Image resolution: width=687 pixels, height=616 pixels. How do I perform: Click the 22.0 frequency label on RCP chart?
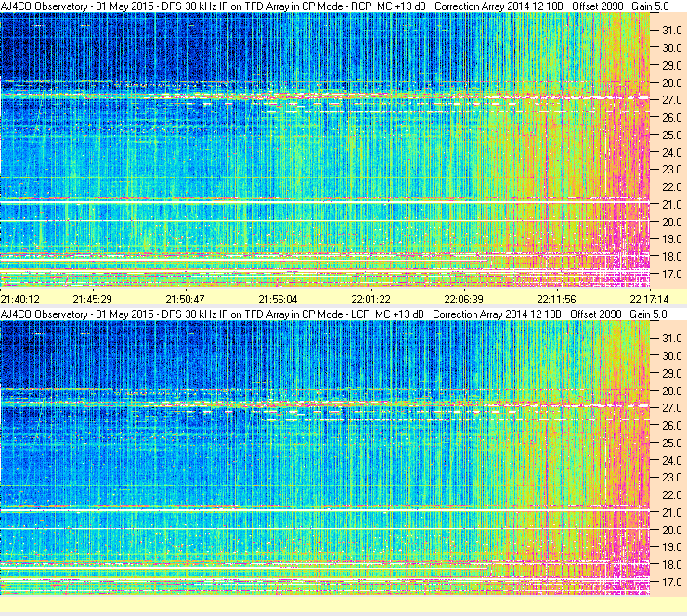pyautogui.click(x=671, y=187)
